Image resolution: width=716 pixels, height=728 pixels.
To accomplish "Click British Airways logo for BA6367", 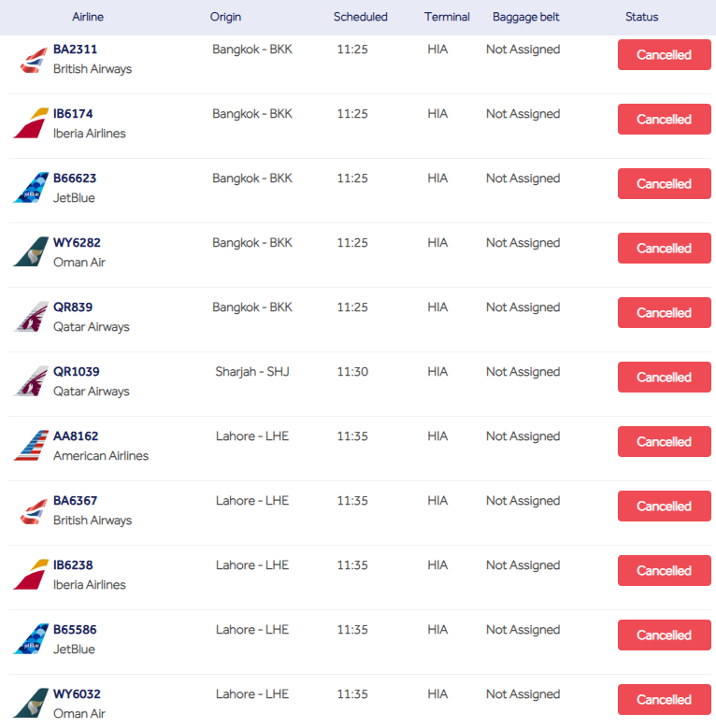I will 31,510.
